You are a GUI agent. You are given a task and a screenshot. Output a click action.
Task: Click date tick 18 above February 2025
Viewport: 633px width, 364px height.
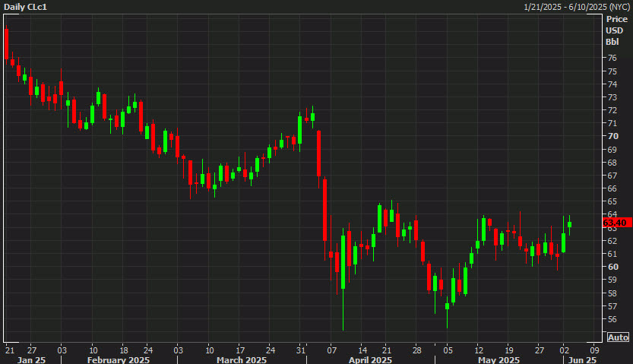coord(124,350)
